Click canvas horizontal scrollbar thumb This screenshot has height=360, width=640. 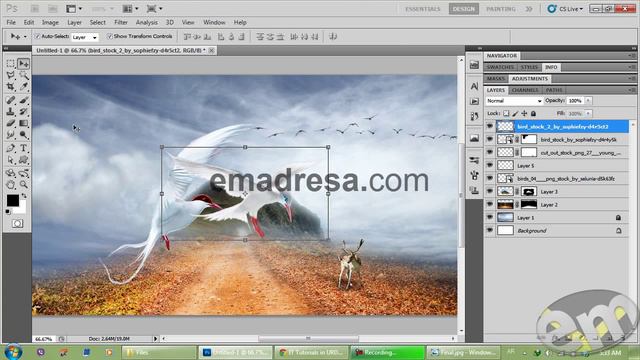309,338
